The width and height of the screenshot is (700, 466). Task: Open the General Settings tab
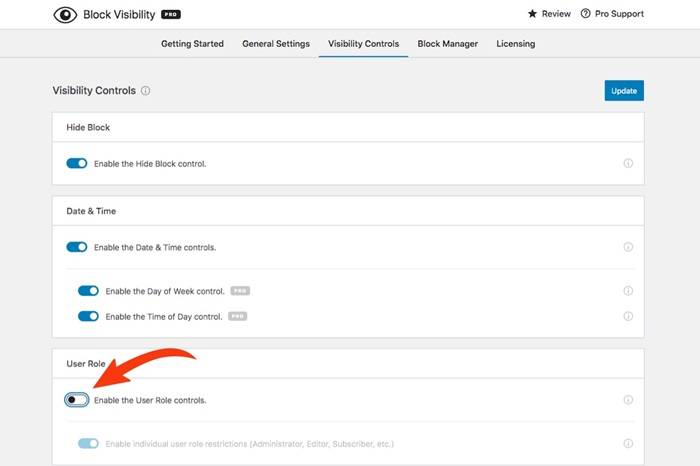pyautogui.click(x=276, y=44)
